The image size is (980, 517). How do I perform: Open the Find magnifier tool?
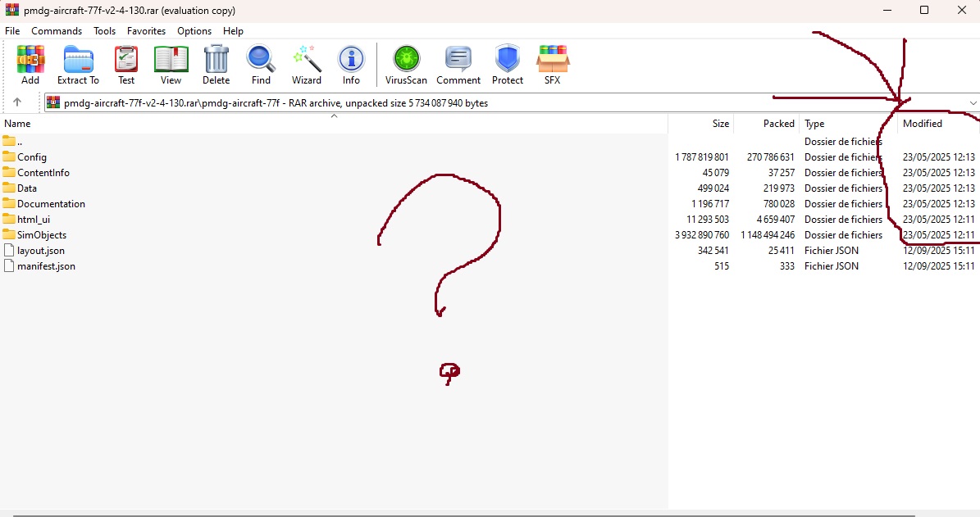pos(261,59)
